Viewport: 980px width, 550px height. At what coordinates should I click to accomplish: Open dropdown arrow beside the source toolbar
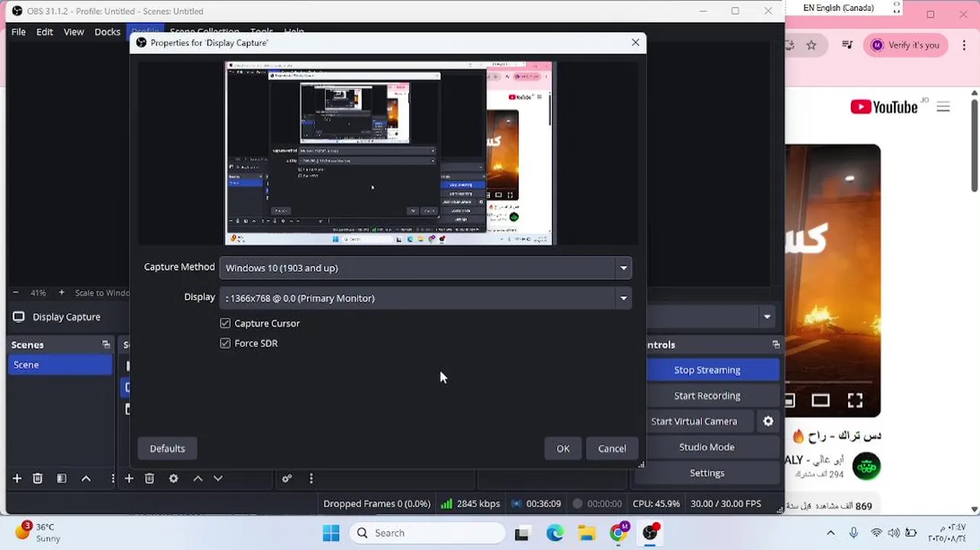click(767, 317)
